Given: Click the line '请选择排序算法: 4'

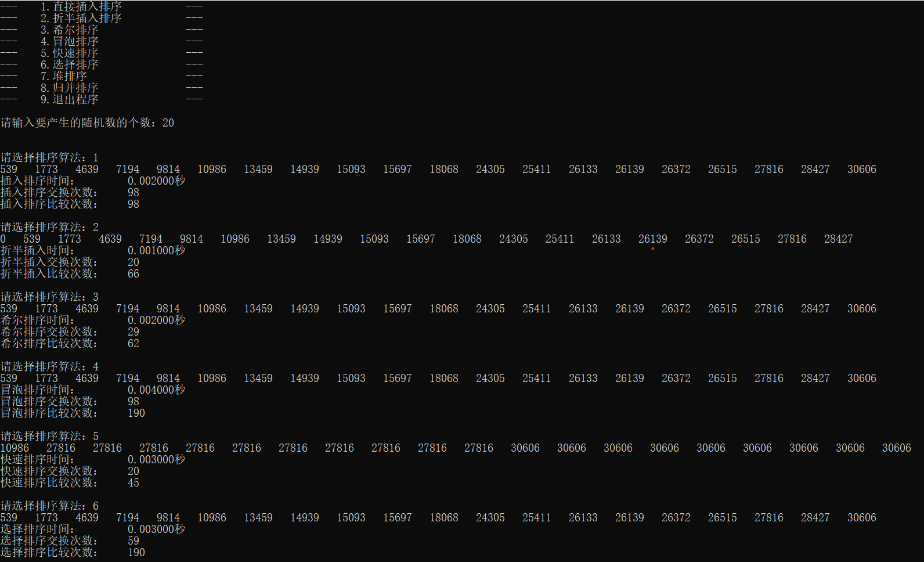Looking at the screenshot, I should tap(49, 366).
